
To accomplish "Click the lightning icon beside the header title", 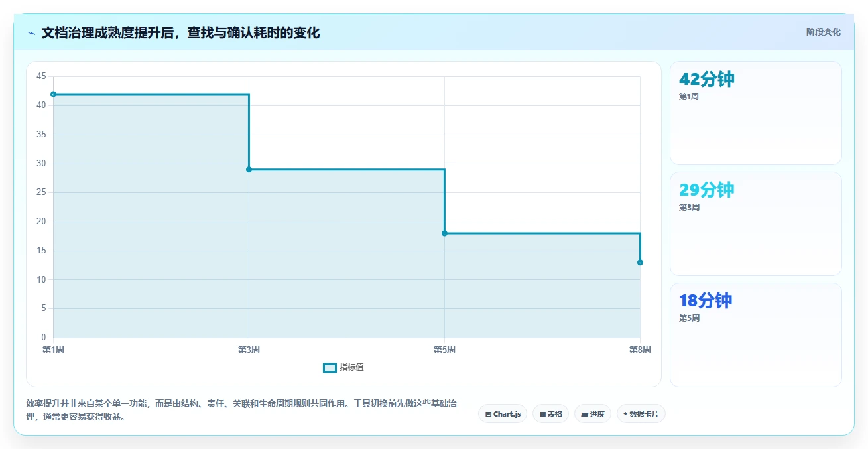I will pyautogui.click(x=32, y=33).
